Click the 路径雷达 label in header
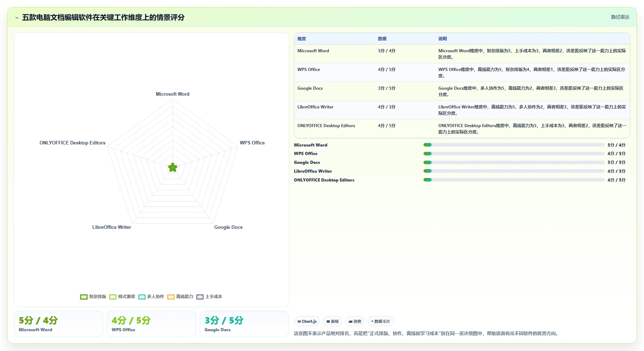Image resolution: width=644 pixels, height=351 pixels. coord(620,17)
